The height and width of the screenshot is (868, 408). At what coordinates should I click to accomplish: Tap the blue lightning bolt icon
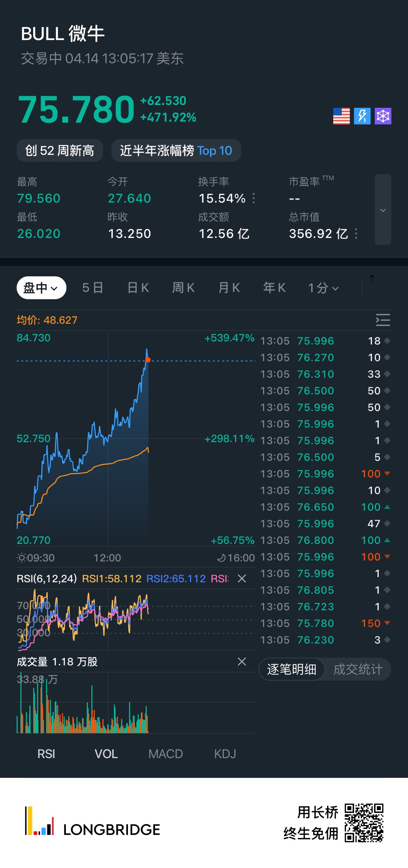tap(362, 116)
